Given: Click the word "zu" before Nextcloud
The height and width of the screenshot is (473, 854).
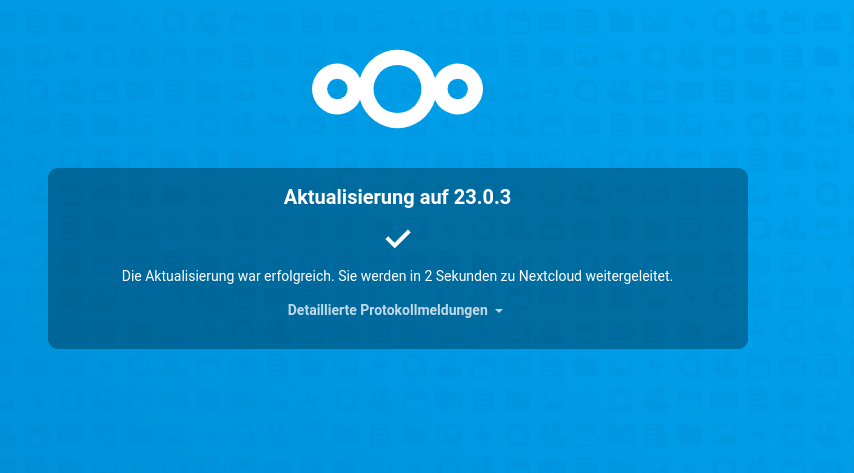Looking at the screenshot, I should [x=508, y=276].
